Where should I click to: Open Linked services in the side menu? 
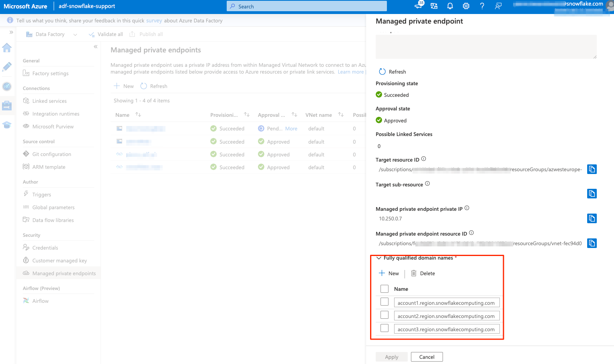tap(49, 101)
